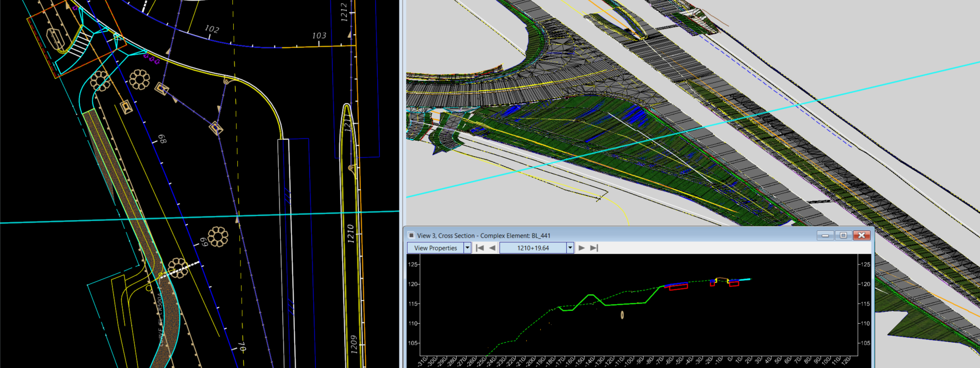The image size is (980, 368).
Task: Go to the previous cross section station
Action: [x=492, y=248]
